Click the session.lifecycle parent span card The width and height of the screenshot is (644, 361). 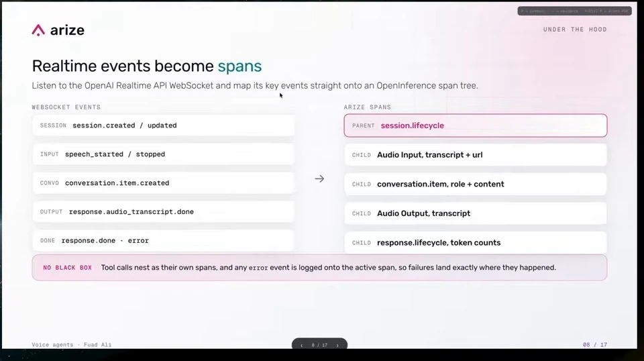pyautogui.click(x=476, y=125)
